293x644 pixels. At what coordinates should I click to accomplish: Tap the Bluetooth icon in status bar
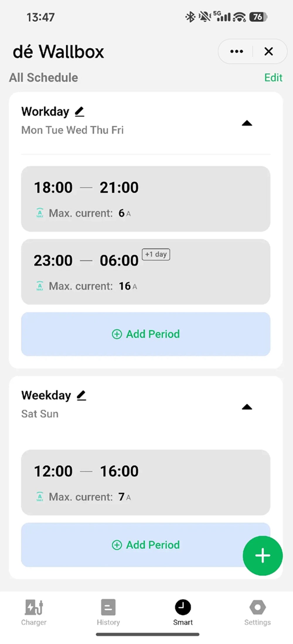pyautogui.click(x=190, y=17)
